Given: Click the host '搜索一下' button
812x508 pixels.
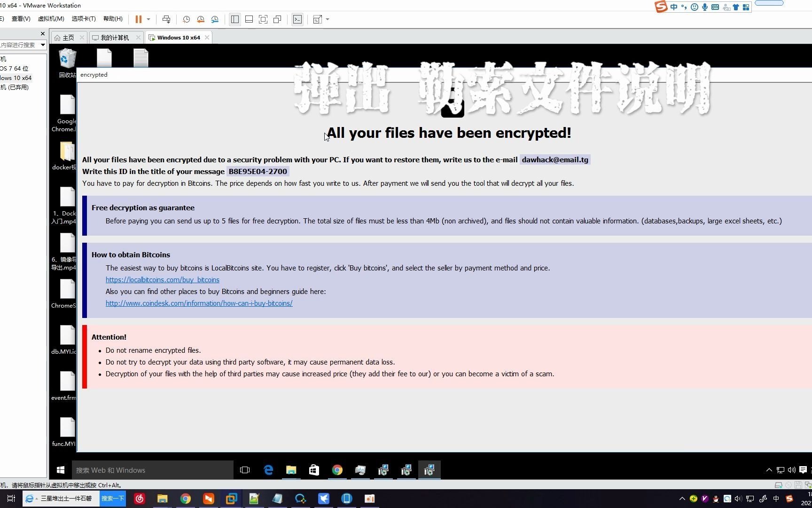Looking at the screenshot, I should [113, 499].
